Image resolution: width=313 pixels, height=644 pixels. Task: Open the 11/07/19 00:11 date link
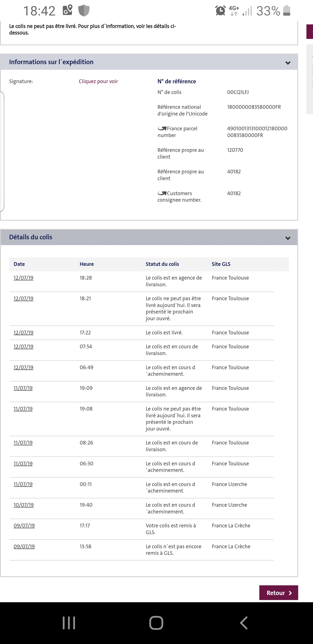tap(23, 484)
